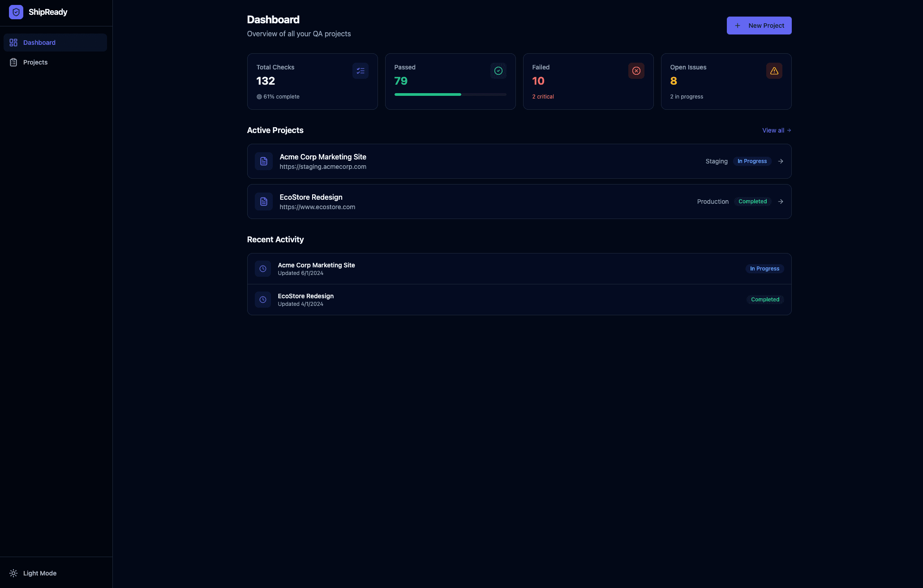
Task: Click the arrow icon next to View all
Action: [789, 130]
